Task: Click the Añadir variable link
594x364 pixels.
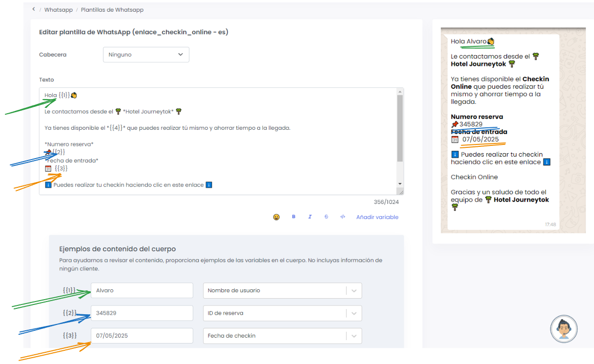Action: 377,217
